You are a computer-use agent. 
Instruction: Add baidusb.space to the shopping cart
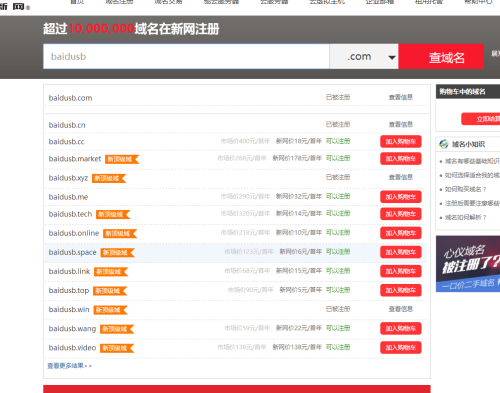coord(401,252)
